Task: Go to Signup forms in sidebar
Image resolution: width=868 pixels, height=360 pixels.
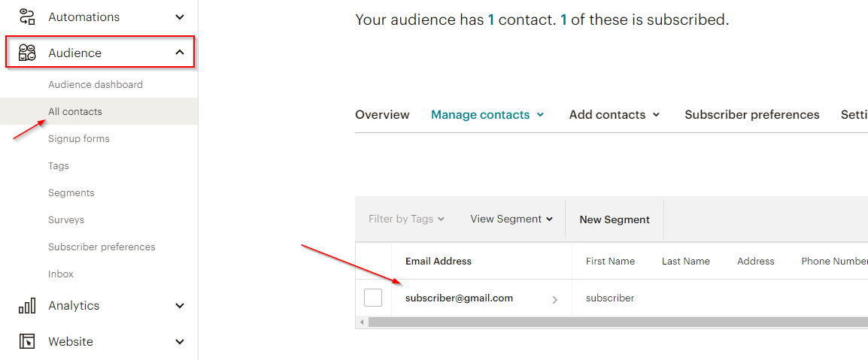Action: click(79, 139)
